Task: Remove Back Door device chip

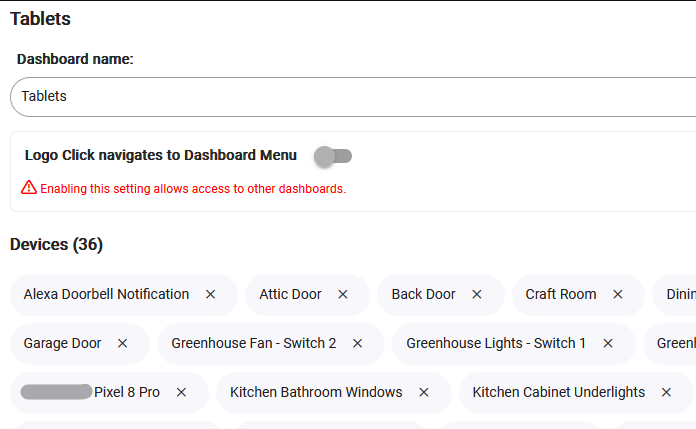Action: (477, 295)
